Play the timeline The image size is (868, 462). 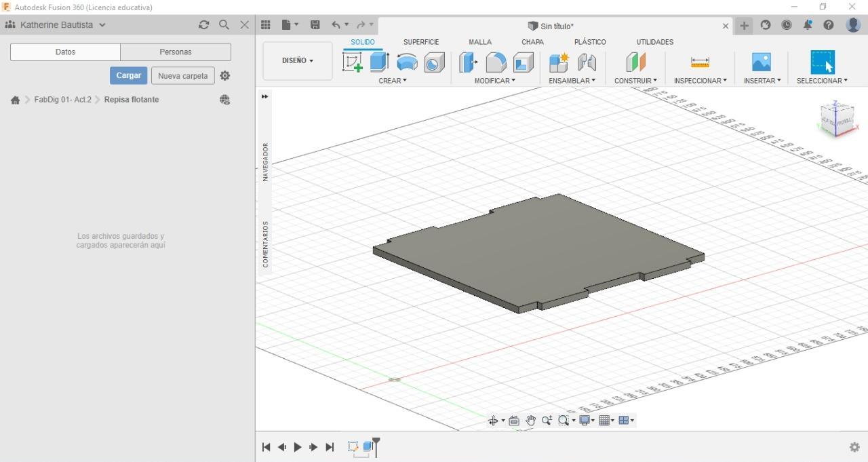tap(298, 447)
